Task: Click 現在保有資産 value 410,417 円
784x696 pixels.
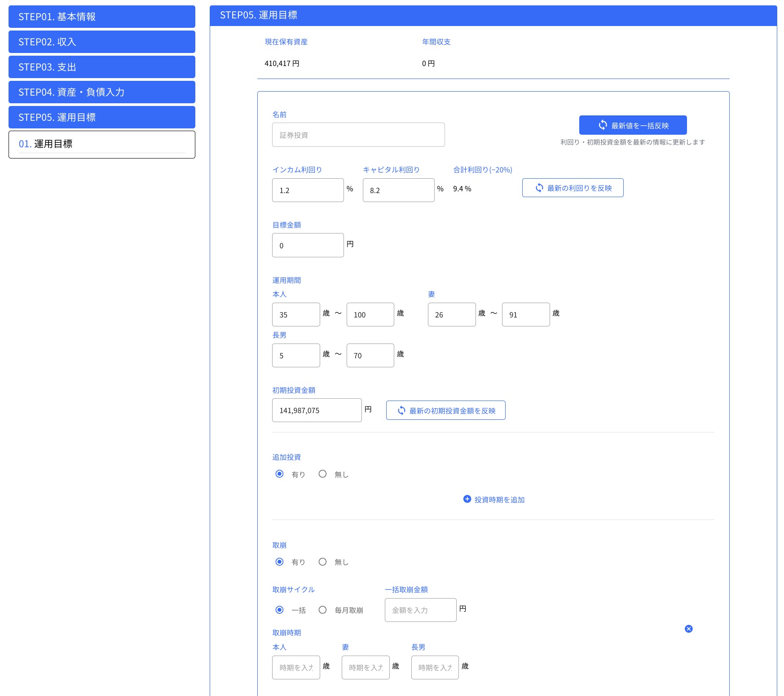Action: (x=282, y=63)
